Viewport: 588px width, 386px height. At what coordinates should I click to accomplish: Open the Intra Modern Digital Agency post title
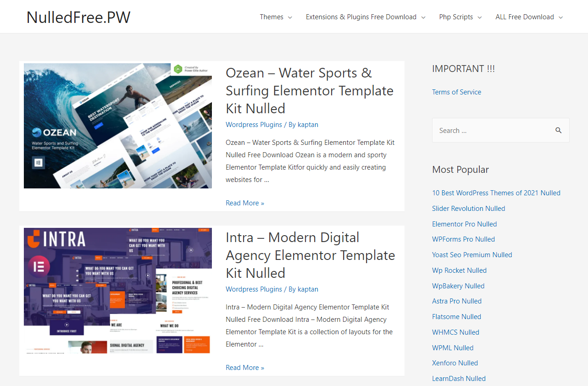[310, 255]
